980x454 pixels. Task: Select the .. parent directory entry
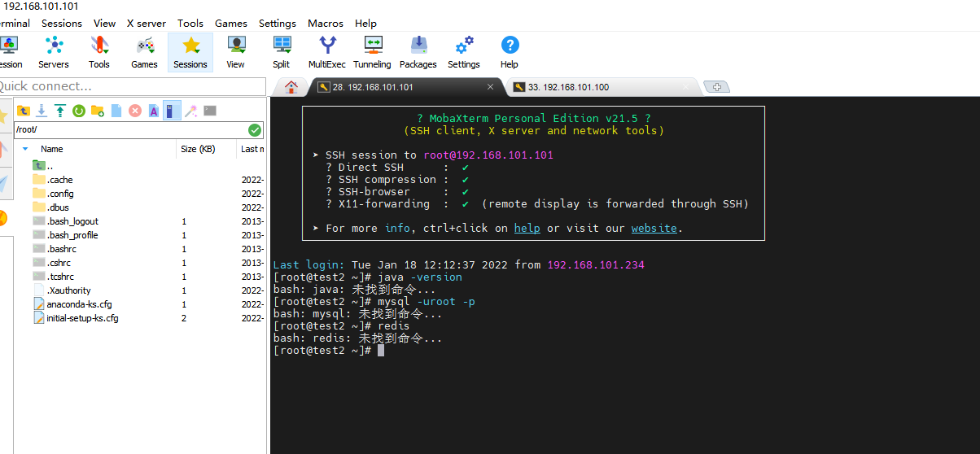[x=42, y=165]
